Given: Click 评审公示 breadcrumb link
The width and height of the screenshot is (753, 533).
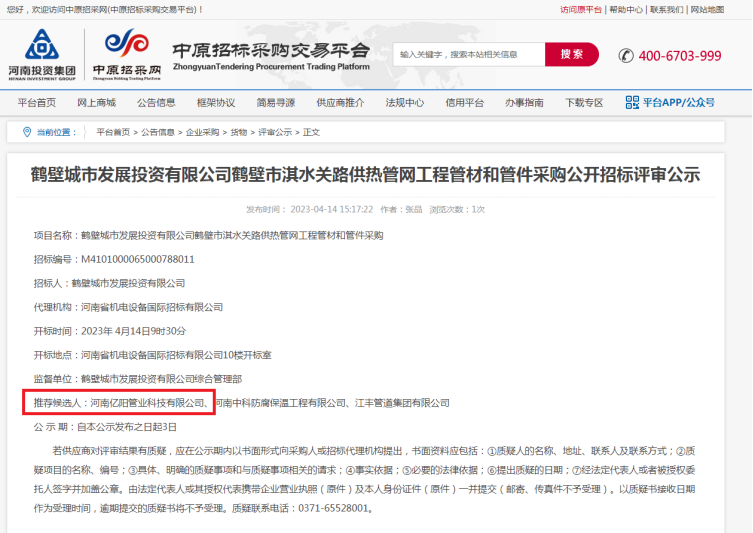Looking at the screenshot, I should coord(275,132).
